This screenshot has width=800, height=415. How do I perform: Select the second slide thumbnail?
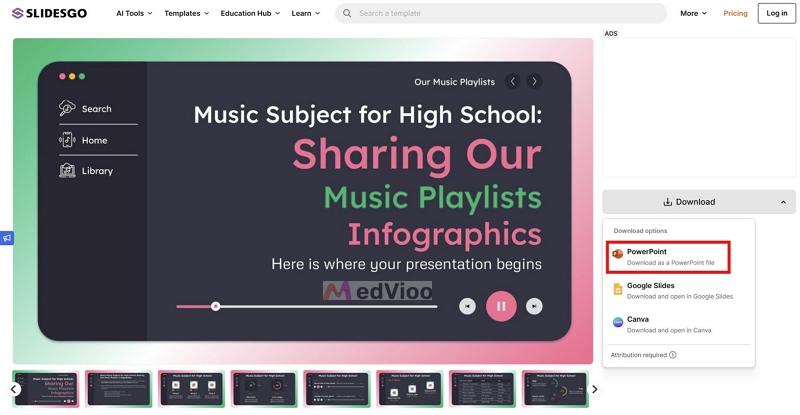(119, 389)
